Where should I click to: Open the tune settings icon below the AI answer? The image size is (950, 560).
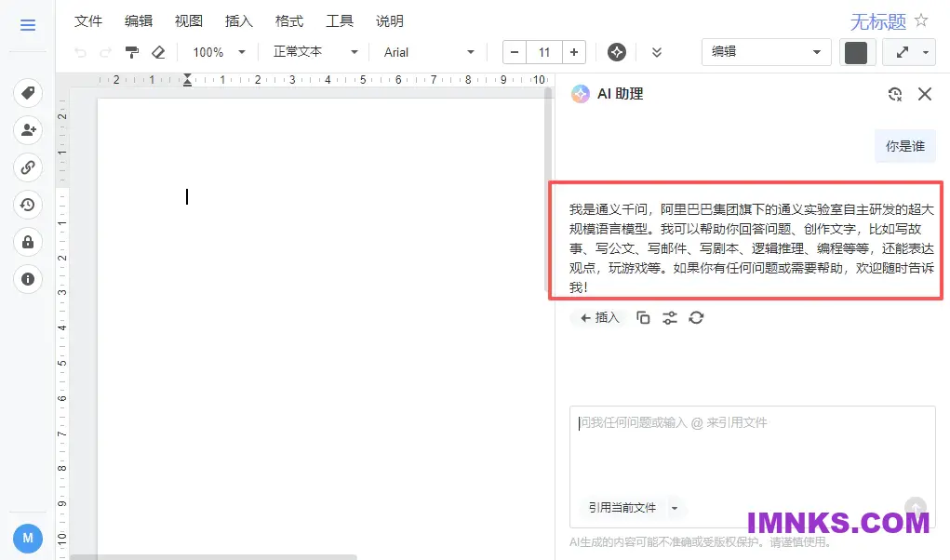click(669, 317)
